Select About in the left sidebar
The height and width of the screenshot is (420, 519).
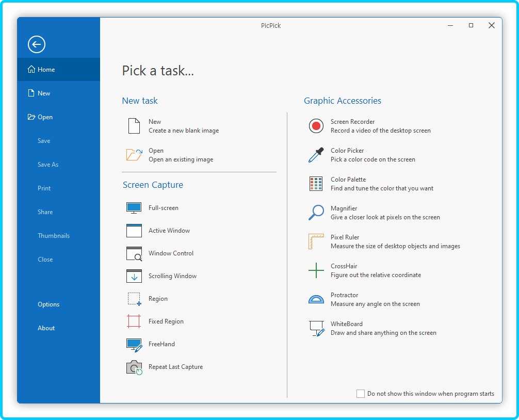(46, 328)
